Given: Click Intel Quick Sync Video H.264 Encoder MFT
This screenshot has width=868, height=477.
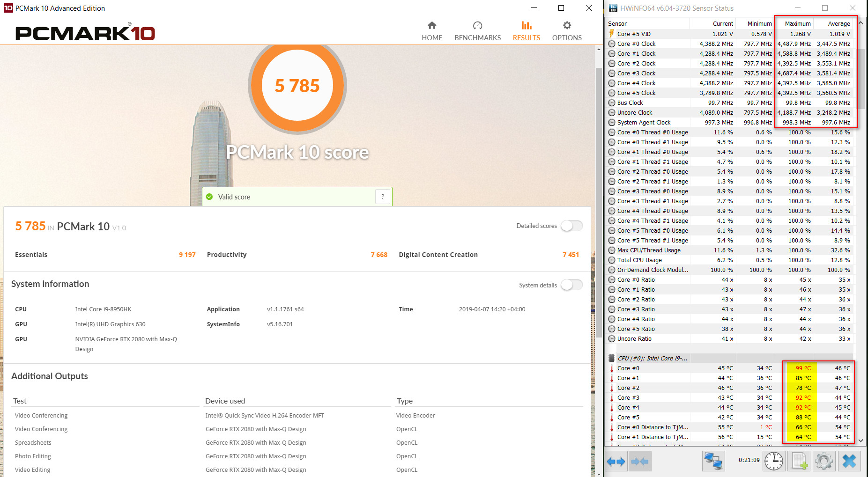Looking at the screenshot, I should click(x=265, y=415).
